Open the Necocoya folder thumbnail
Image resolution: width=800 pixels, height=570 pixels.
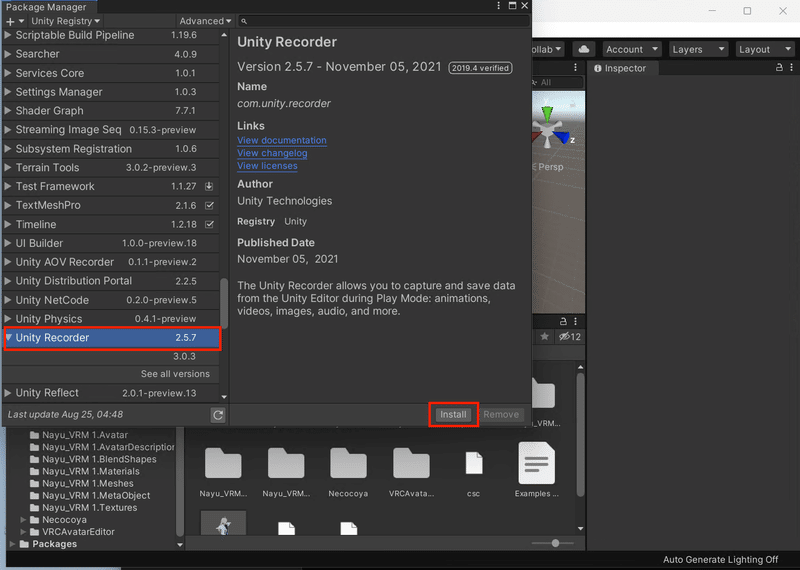point(348,463)
